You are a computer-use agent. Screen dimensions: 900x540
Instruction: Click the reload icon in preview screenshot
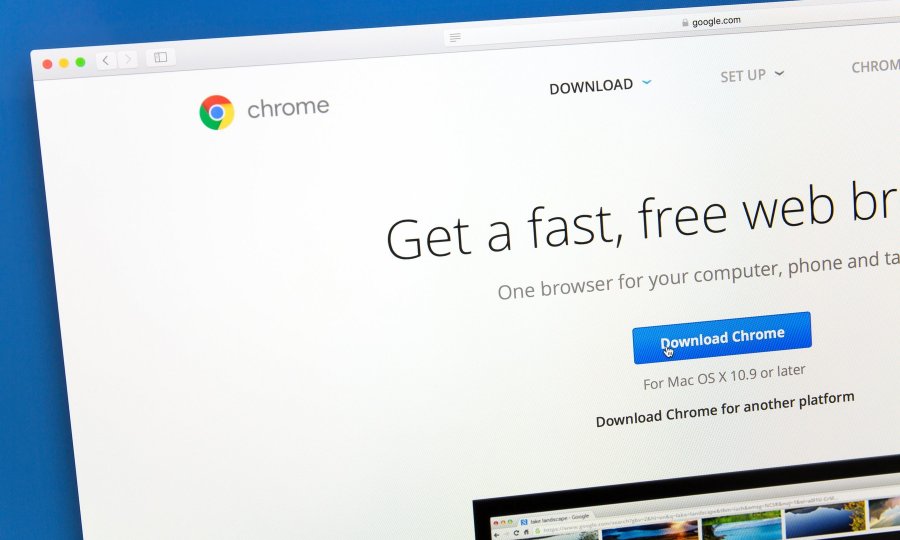click(516, 533)
